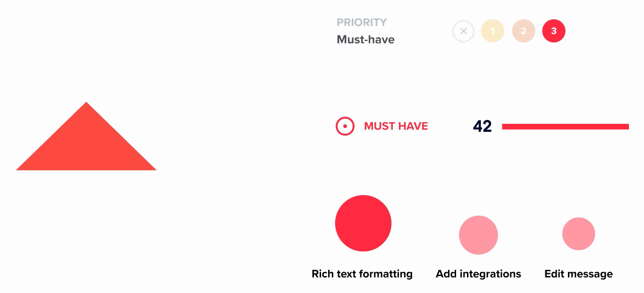This screenshot has height=293, width=644.
Task: Click the center dot inside the target icon
Action: 345,126
